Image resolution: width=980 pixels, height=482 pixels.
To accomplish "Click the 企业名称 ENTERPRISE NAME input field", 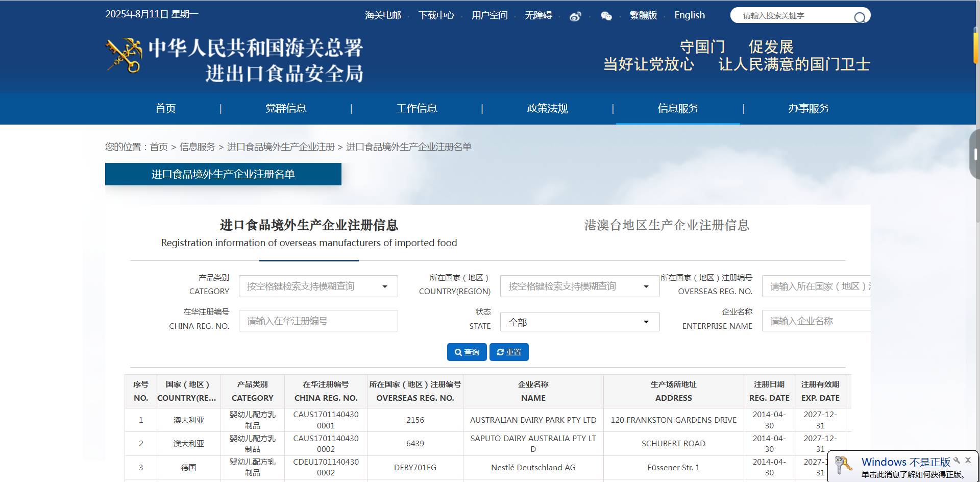I will 816,321.
